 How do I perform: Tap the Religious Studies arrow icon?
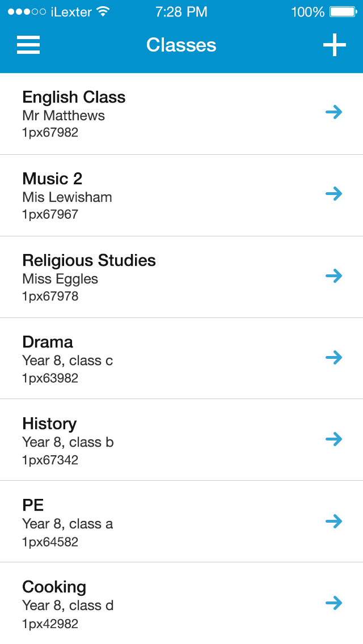click(334, 276)
